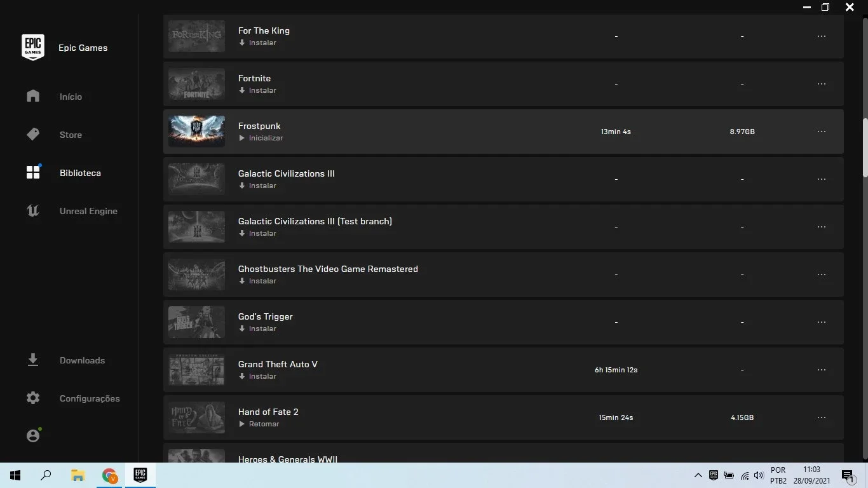Open three-dot menu for Galactic Civilizations III [Test branch]
This screenshot has width=868, height=488.
[x=822, y=227]
